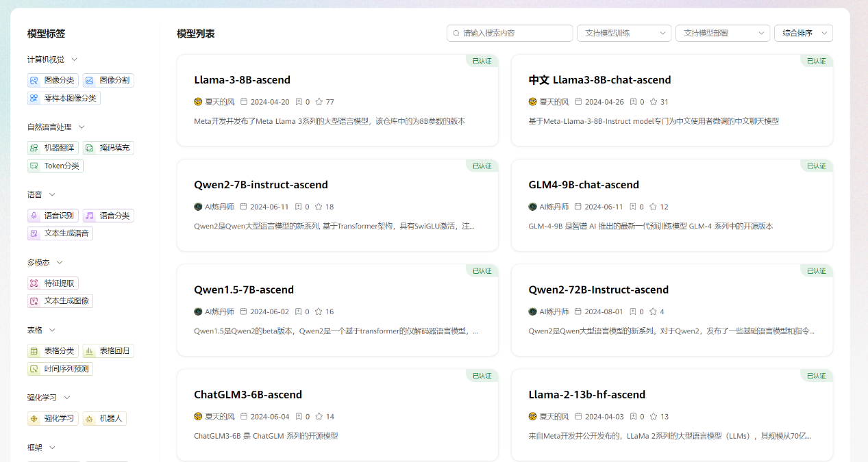Click author AI炼丹师 on Qwen2-7B-instruct-ascend card
The image size is (868, 462).
click(x=219, y=206)
